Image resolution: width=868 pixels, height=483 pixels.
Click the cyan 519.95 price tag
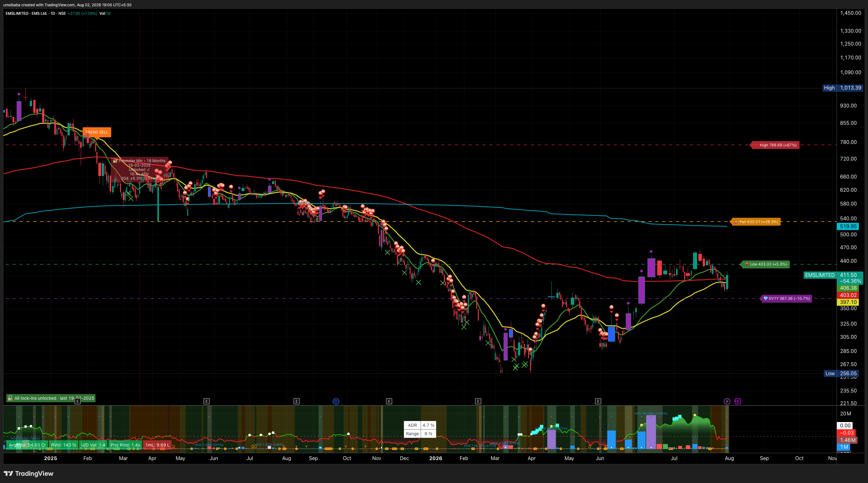[x=848, y=227]
